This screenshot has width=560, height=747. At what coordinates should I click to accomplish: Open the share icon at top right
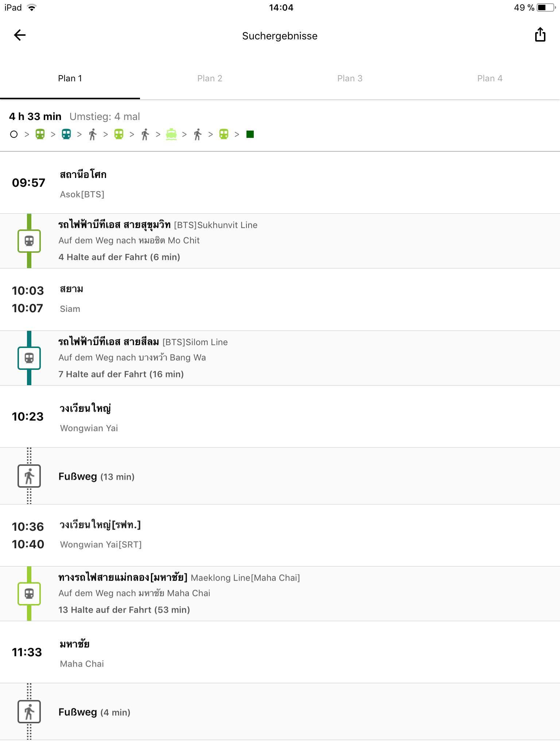(540, 35)
